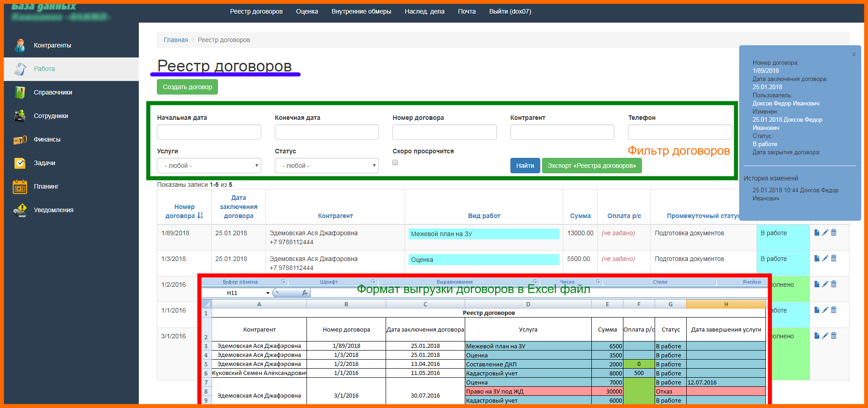The height and width of the screenshot is (408, 868).
Task: Edit contract 1/89/2018 with the pencil icon
Action: click(x=825, y=232)
